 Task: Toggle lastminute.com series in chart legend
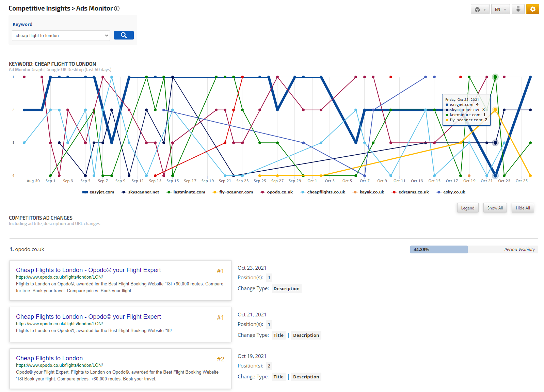pyautogui.click(x=186, y=192)
